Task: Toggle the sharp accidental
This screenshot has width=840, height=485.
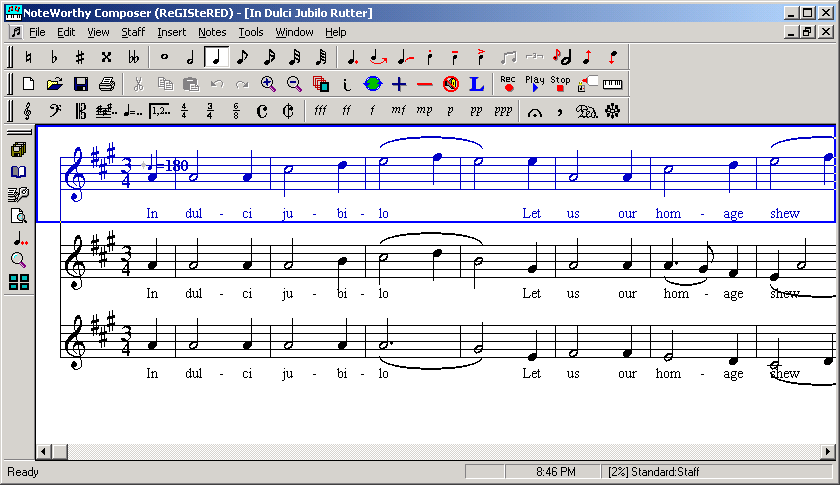Action: [x=80, y=57]
